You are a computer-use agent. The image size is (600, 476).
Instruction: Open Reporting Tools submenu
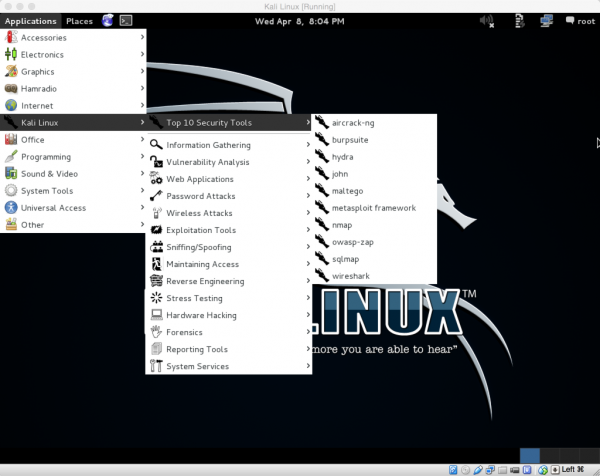[x=229, y=349]
